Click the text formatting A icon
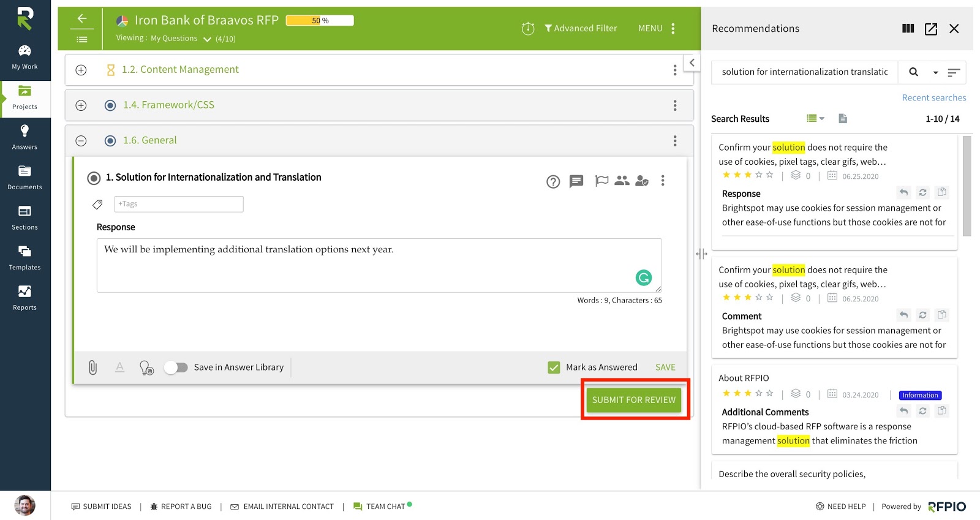 (120, 367)
